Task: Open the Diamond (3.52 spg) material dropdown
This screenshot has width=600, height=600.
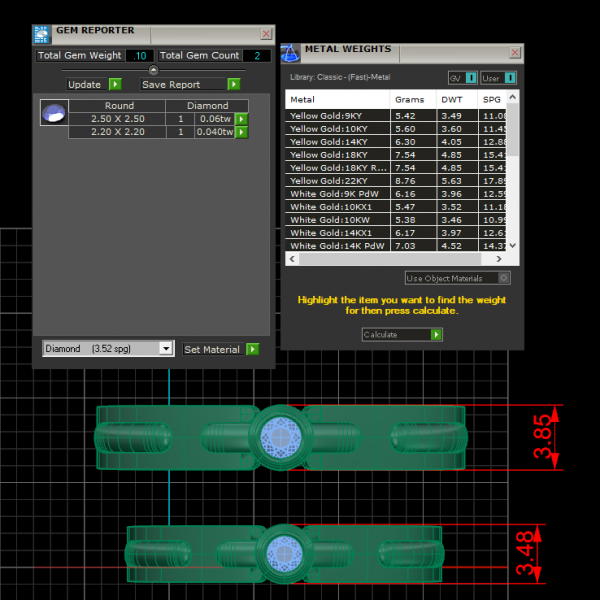Action: (109, 349)
